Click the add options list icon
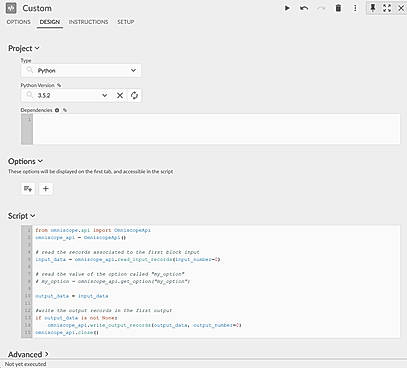Image resolution: width=407 pixels, height=368 pixels. coord(28,189)
